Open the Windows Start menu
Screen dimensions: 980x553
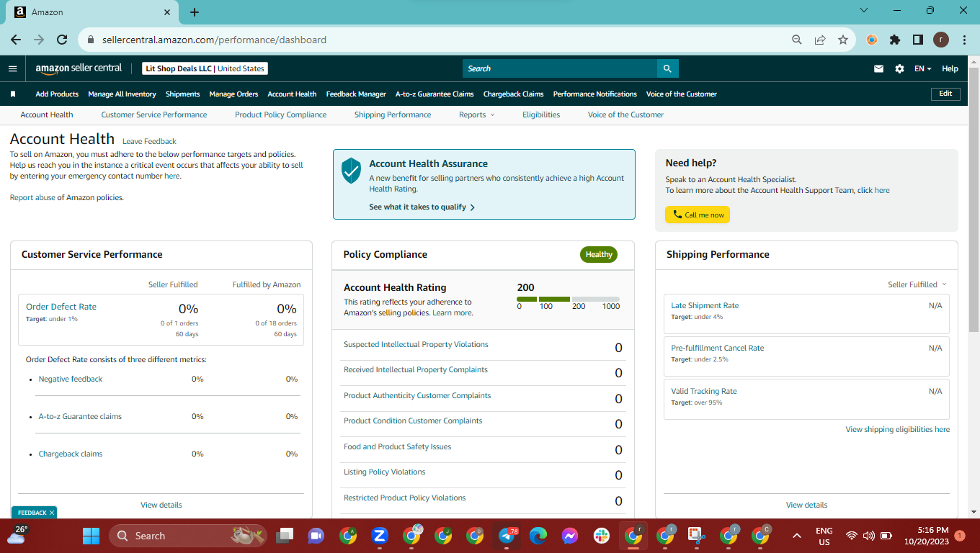tap(91, 536)
